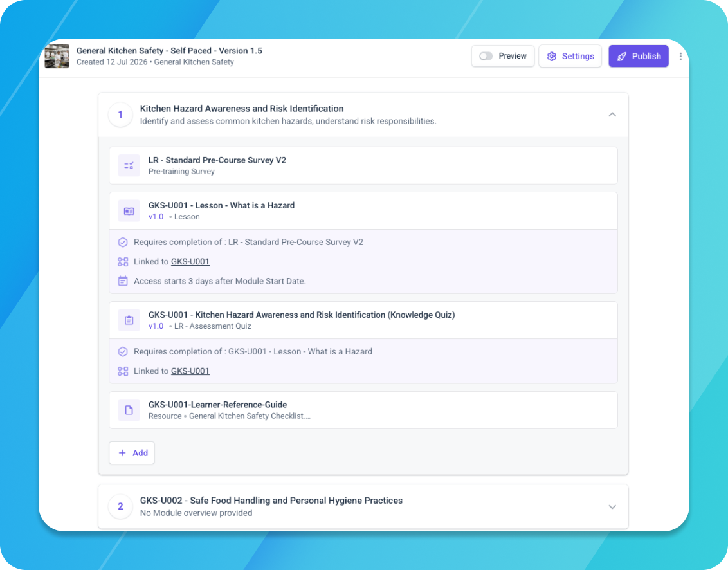728x570 pixels.
Task: Click module 1 description 'Identify and assess common kitchen hazards'
Action: coord(288,121)
